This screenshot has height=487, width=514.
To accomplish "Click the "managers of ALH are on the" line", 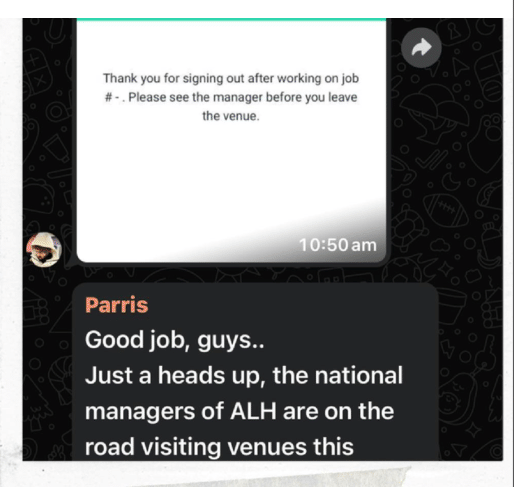I will pyautogui.click(x=239, y=411).
